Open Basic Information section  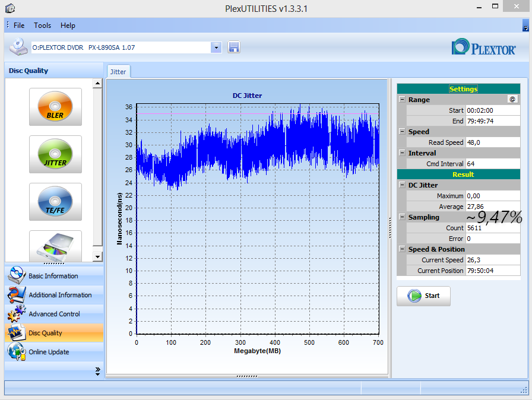pyautogui.click(x=54, y=275)
